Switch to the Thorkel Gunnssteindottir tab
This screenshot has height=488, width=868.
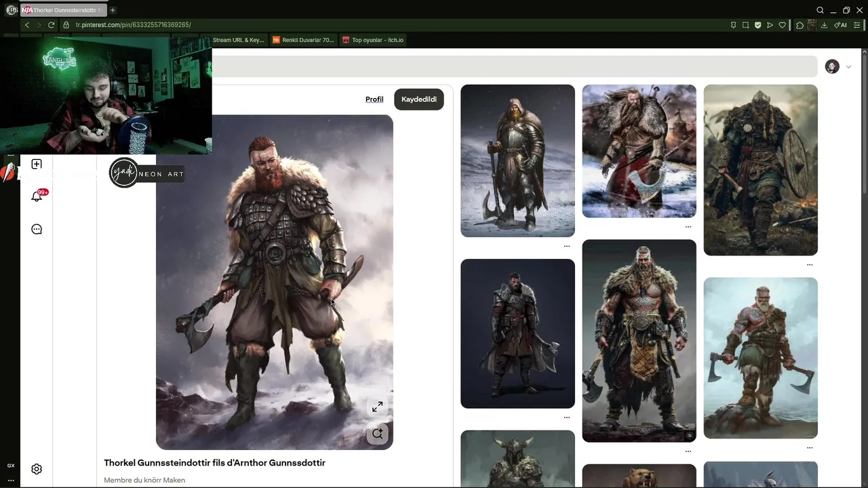63,10
